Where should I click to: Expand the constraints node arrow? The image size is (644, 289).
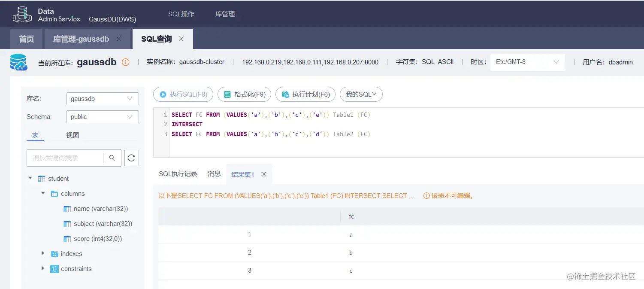(42, 268)
